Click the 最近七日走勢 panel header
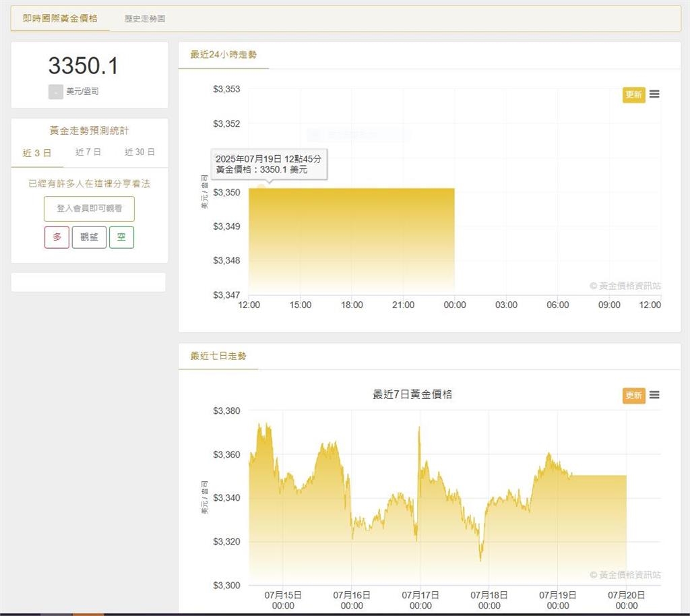Screen dimensions: 690x616 coord(218,355)
